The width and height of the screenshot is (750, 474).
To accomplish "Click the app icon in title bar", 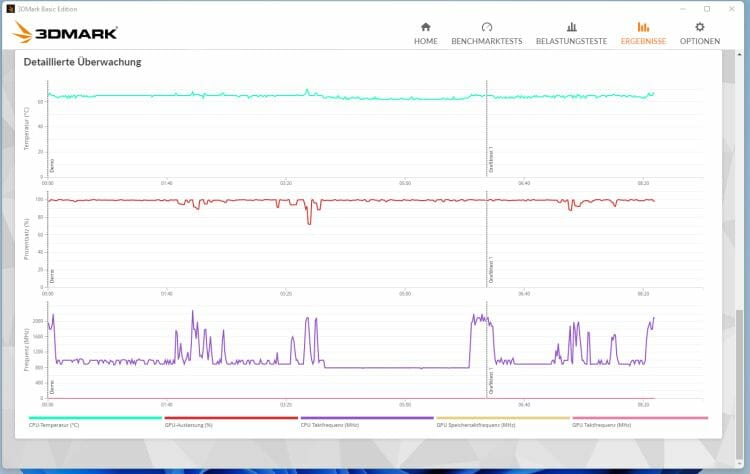I will point(10,8).
